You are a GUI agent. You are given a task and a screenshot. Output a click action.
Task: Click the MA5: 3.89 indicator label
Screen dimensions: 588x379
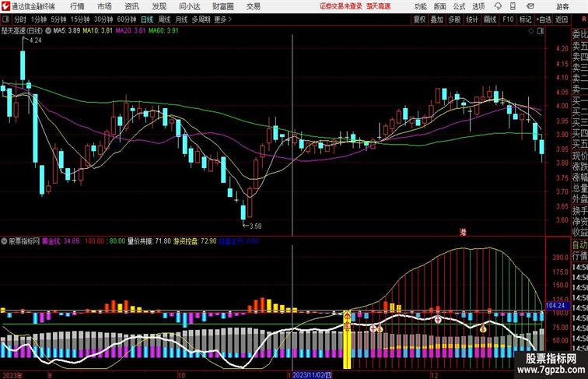click(67, 31)
